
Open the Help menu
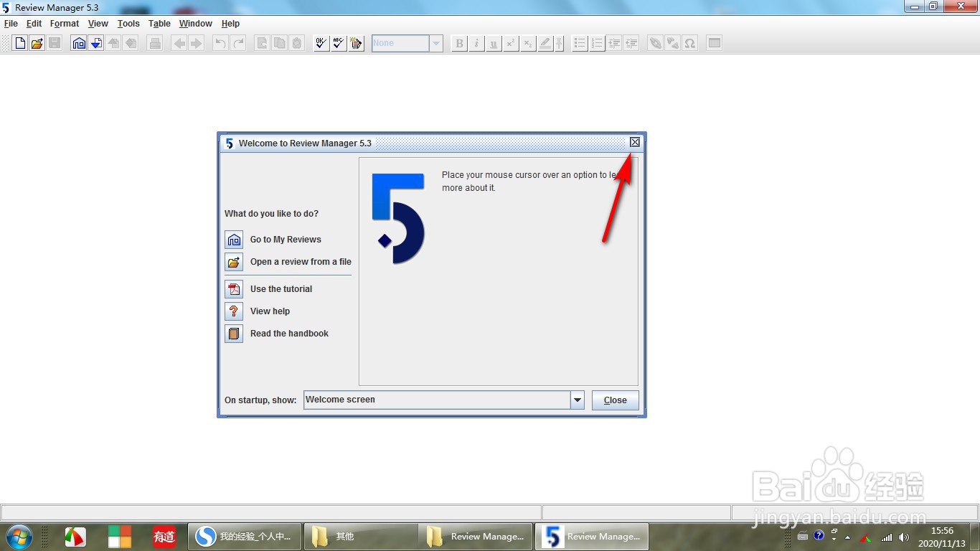230,24
